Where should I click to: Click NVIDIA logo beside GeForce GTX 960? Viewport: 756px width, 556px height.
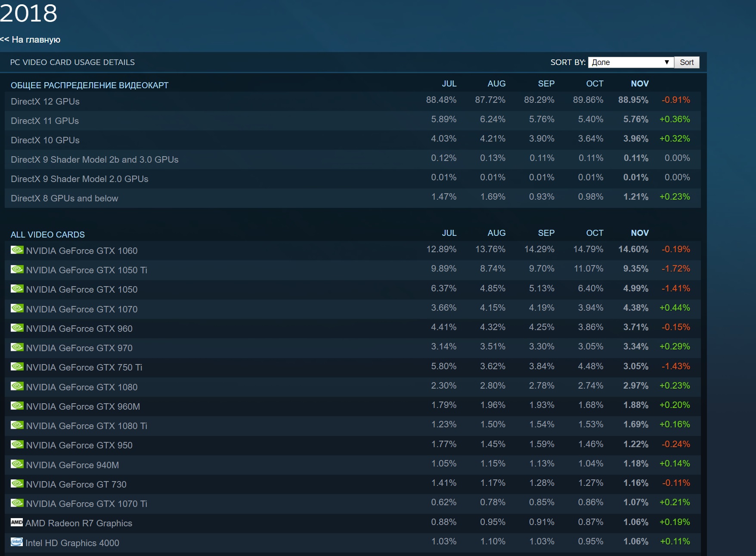[17, 328]
